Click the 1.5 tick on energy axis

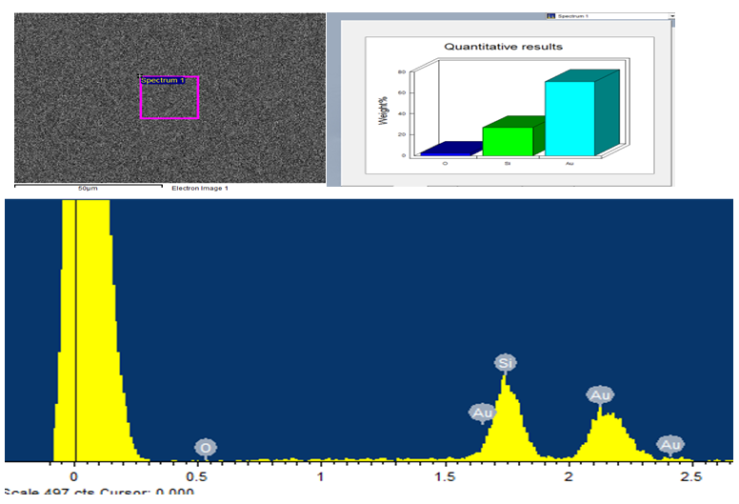point(444,478)
